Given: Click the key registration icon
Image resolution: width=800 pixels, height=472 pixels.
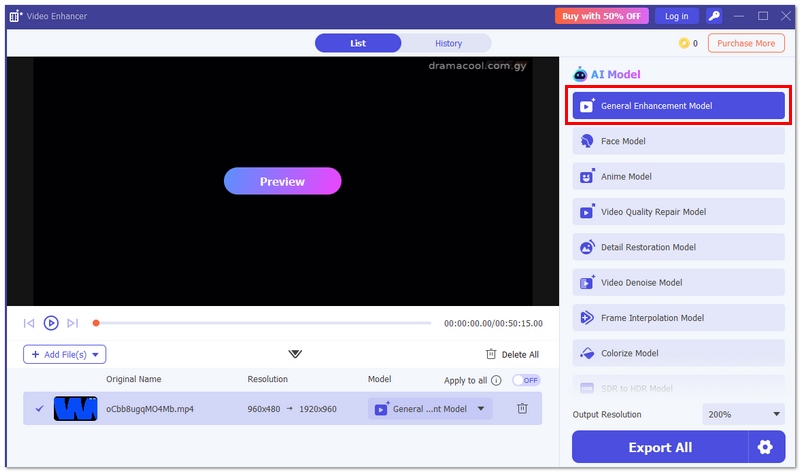Looking at the screenshot, I should 714,16.
